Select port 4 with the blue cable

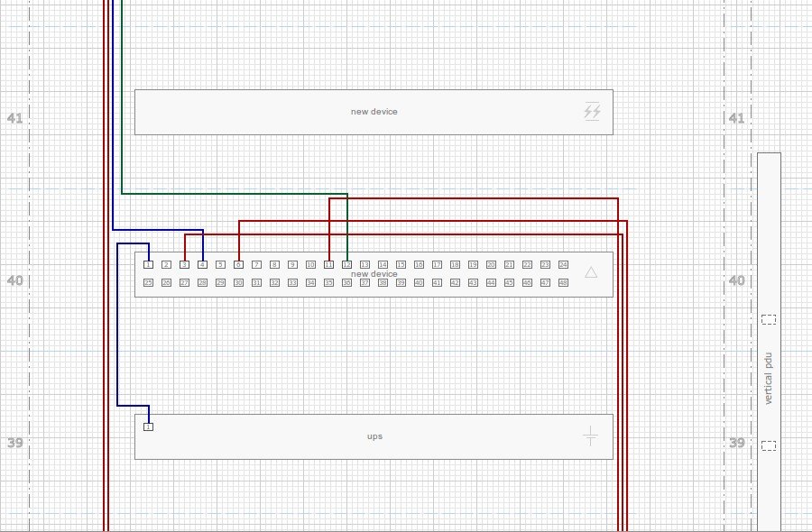tap(202, 264)
